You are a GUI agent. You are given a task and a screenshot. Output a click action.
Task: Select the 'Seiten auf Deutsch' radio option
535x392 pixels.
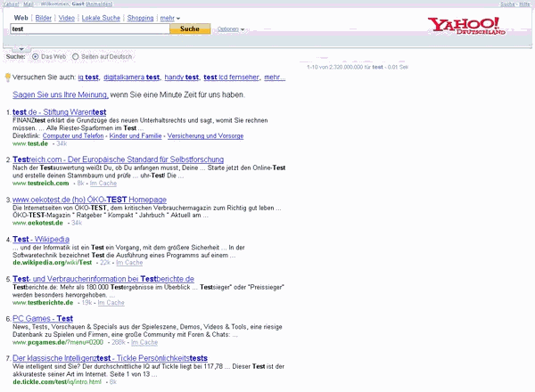[76, 57]
